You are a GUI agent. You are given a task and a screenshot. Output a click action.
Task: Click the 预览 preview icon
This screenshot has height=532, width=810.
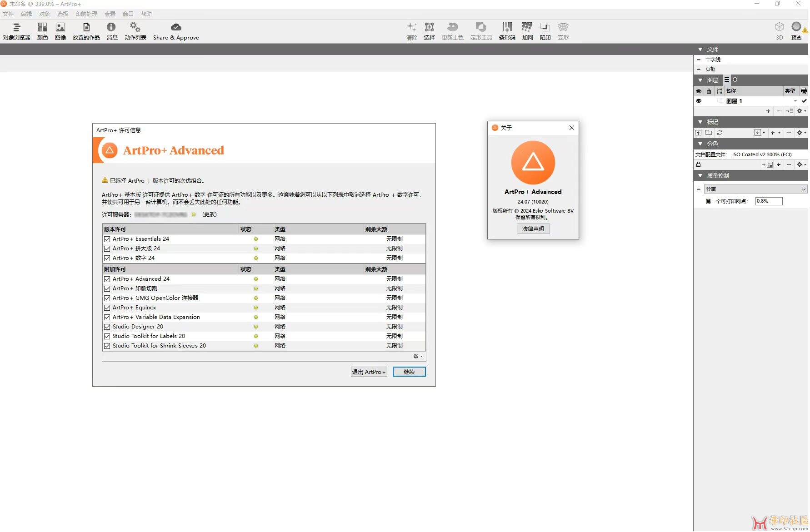click(796, 32)
